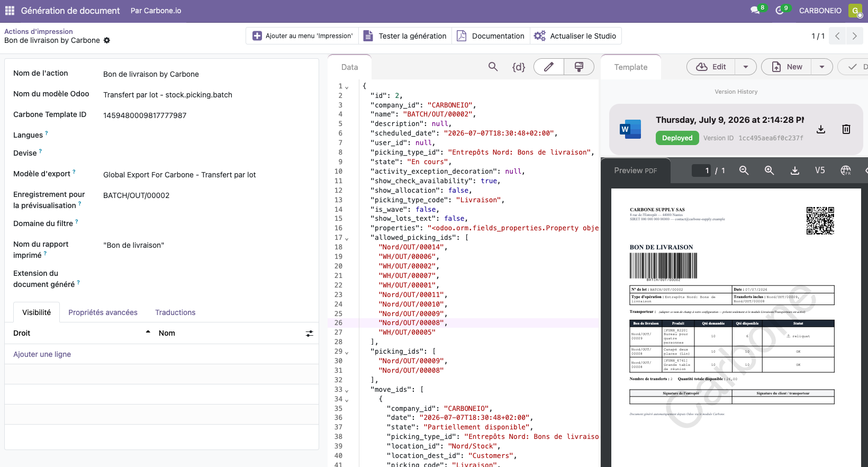Screen dimensions: 868x467
Task: Click the QR code in the PDF preview
Action: [820, 221]
